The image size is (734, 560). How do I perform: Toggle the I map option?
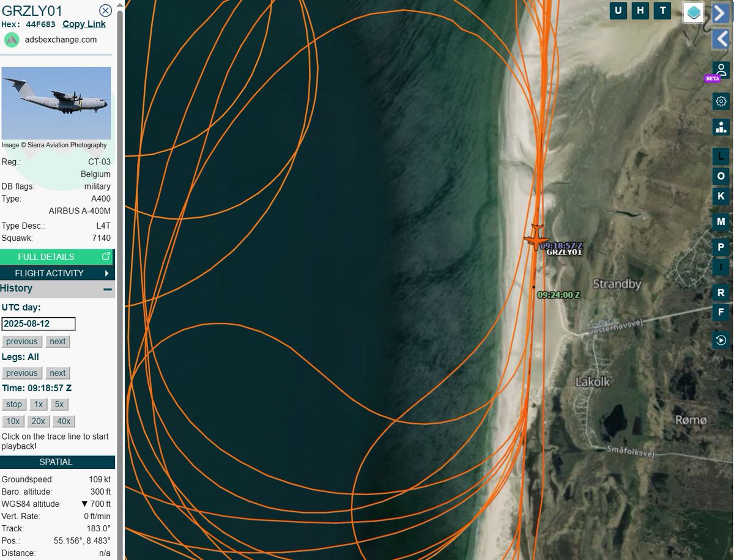(x=721, y=267)
